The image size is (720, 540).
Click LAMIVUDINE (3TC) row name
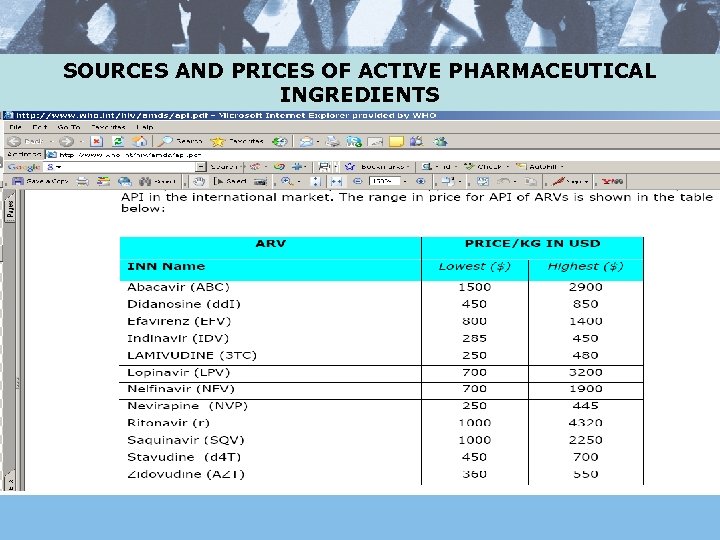[x=191, y=355]
